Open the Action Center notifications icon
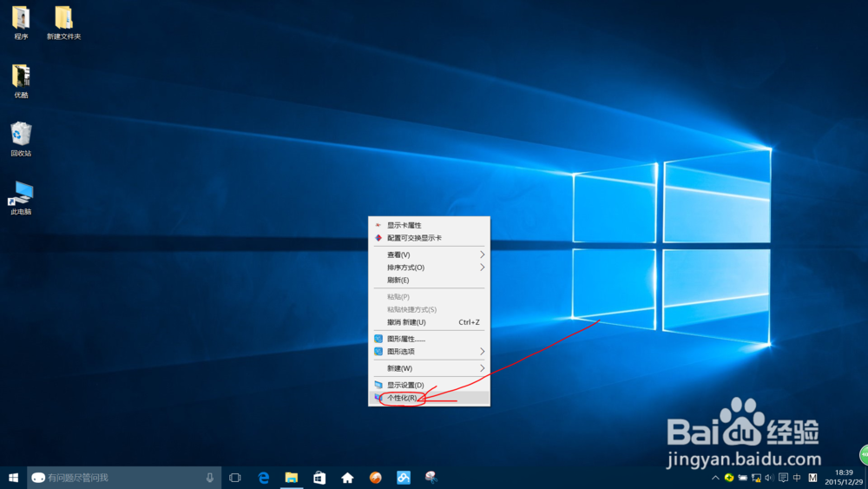Image resolution: width=868 pixels, height=489 pixels. pos(783,478)
